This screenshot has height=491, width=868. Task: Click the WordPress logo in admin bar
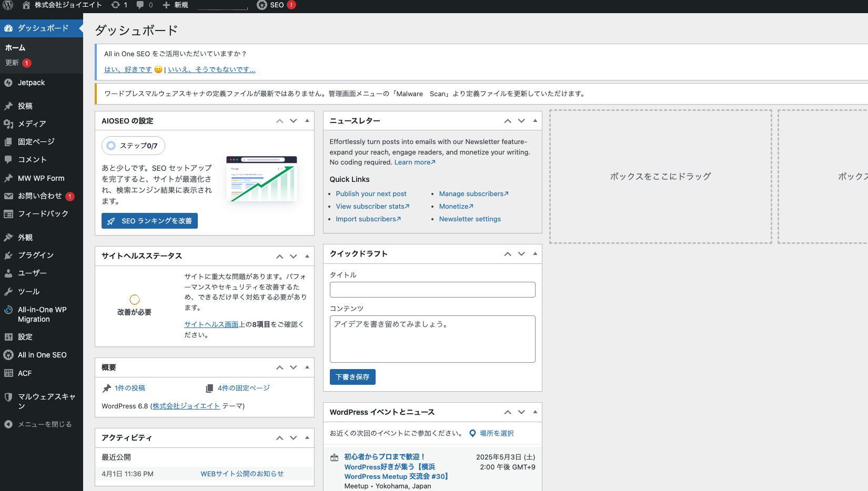click(x=8, y=5)
